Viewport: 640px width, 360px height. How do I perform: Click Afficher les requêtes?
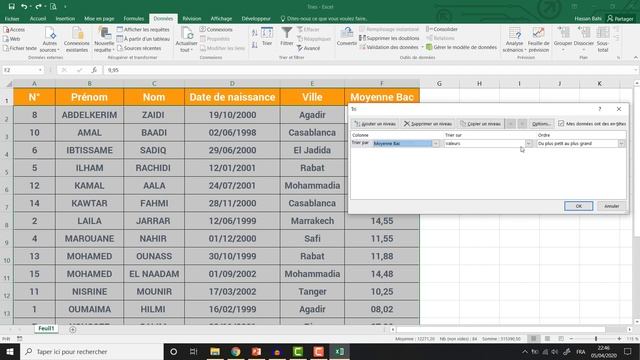(x=143, y=30)
